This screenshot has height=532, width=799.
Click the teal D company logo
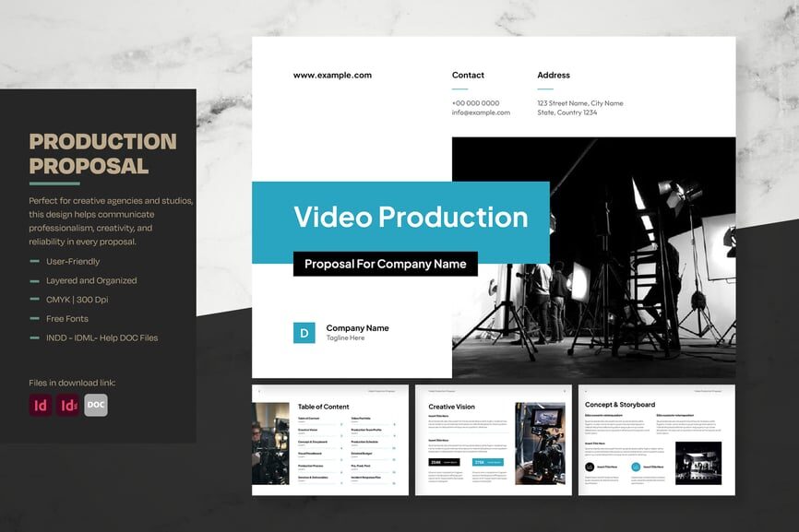tap(304, 333)
